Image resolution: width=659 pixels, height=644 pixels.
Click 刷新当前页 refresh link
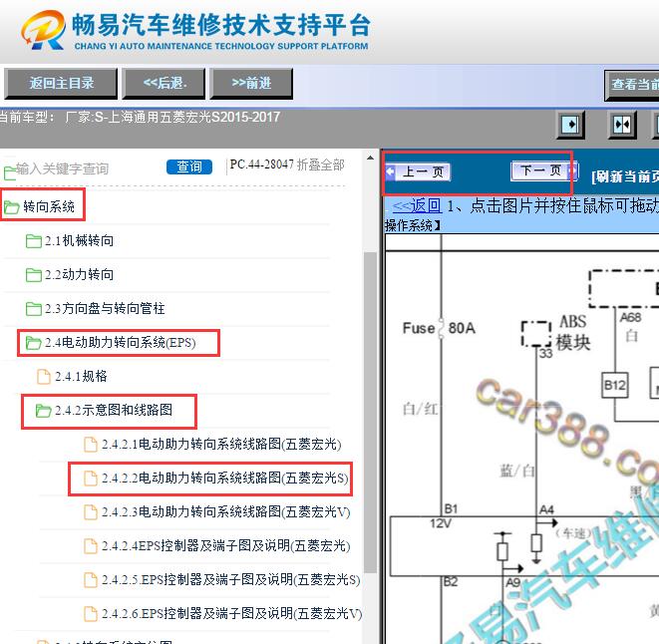point(625,177)
